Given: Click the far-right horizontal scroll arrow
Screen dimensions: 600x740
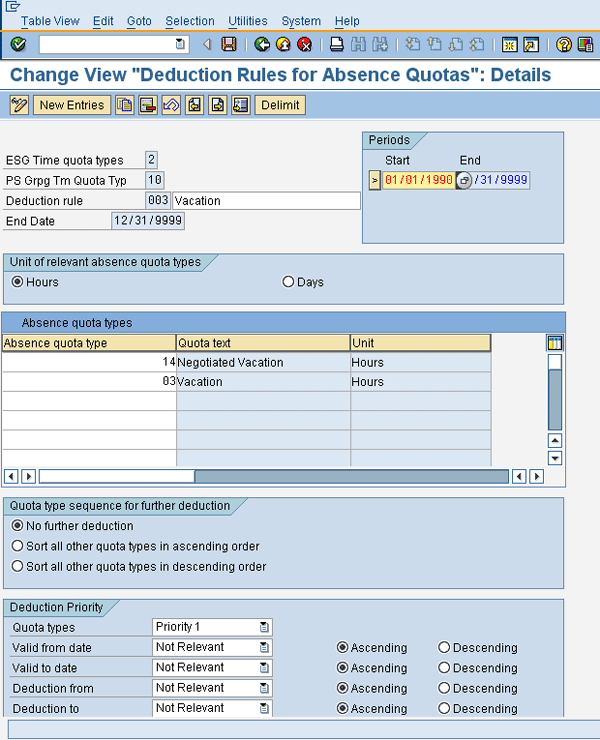Looking at the screenshot, I should click(536, 476).
